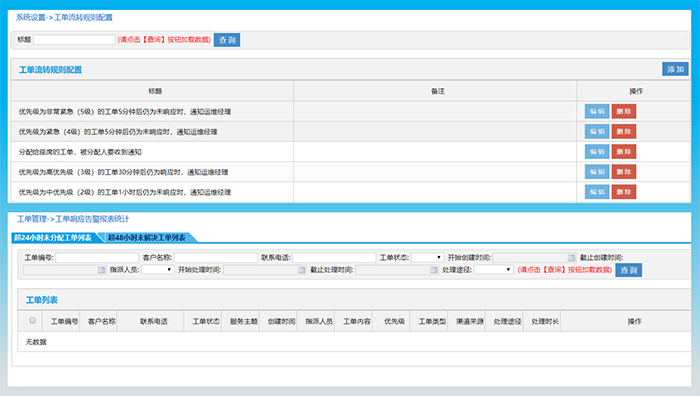Switch to 超48小时未解决工单列表 tab

(x=146, y=238)
